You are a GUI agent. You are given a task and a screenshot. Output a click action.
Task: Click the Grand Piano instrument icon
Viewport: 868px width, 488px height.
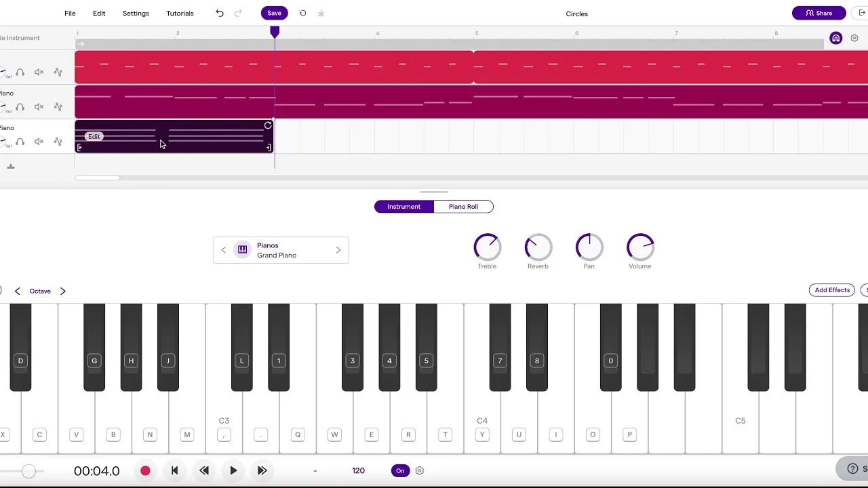[243, 249]
